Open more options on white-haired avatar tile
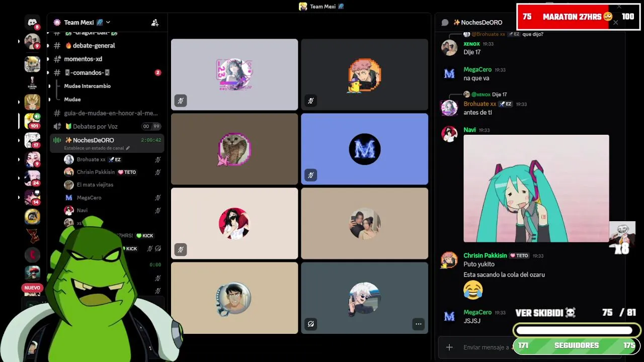 coord(418,324)
